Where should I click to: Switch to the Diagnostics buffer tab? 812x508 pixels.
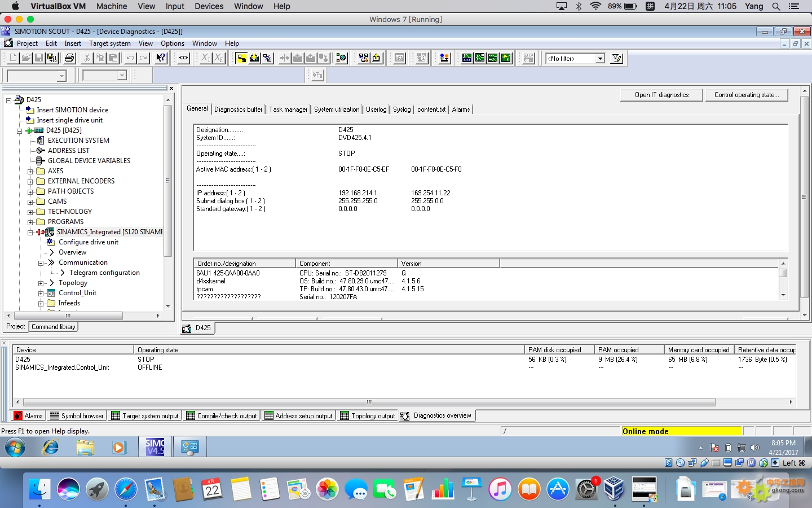click(x=238, y=110)
